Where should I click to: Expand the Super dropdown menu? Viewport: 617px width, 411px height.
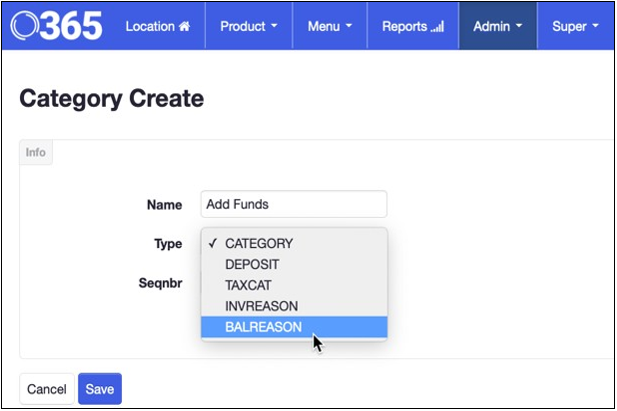pos(575,26)
